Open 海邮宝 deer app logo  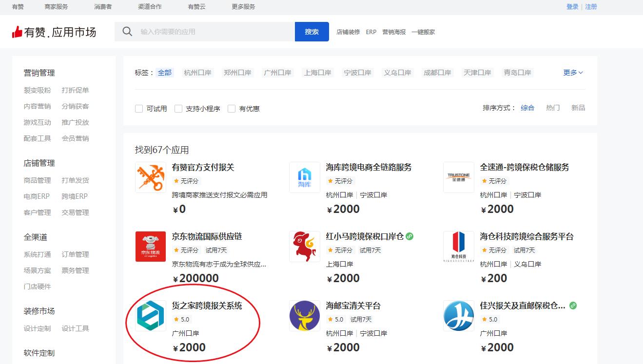[x=305, y=316]
